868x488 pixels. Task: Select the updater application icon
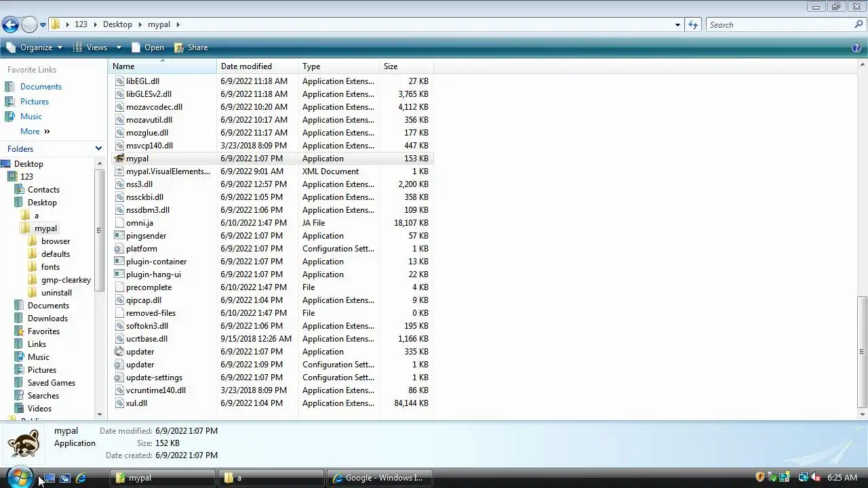point(119,352)
